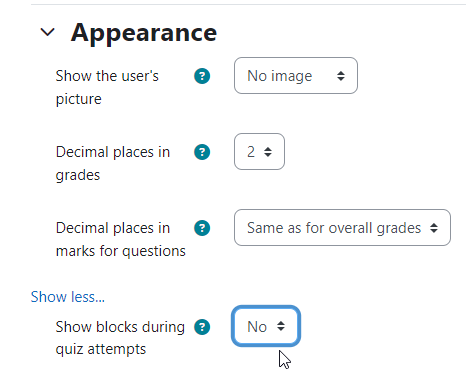This screenshot has width=466, height=378.
Task: Open the decimal places dropdown showing 2
Action: tap(259, 152)
